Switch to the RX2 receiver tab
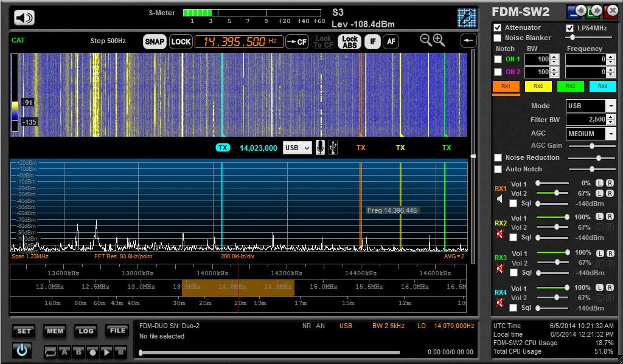Viewport: 623px width, 364px height. (538, 86)
